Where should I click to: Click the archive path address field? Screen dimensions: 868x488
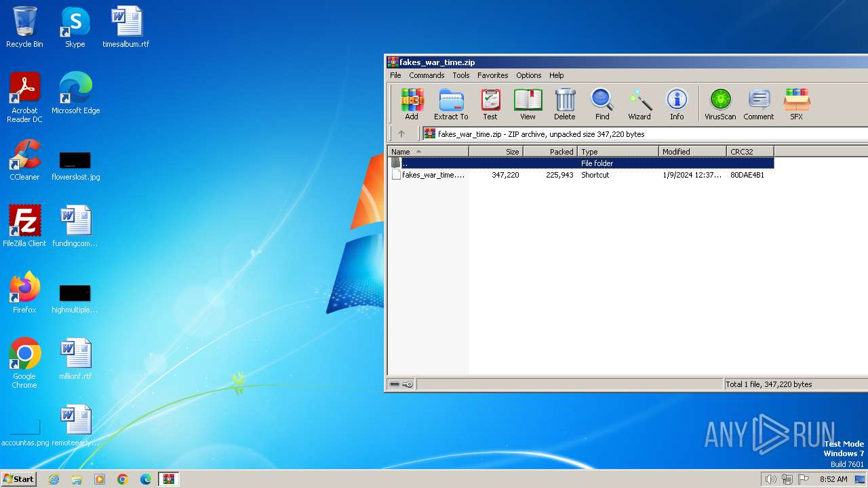click(644, 134)
